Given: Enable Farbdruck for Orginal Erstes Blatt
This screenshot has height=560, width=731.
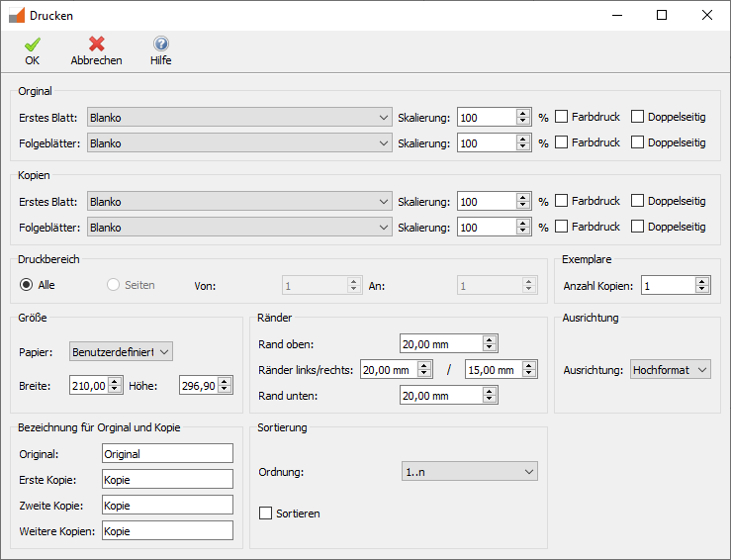Looking at the screenshot, I should point(562,117).
